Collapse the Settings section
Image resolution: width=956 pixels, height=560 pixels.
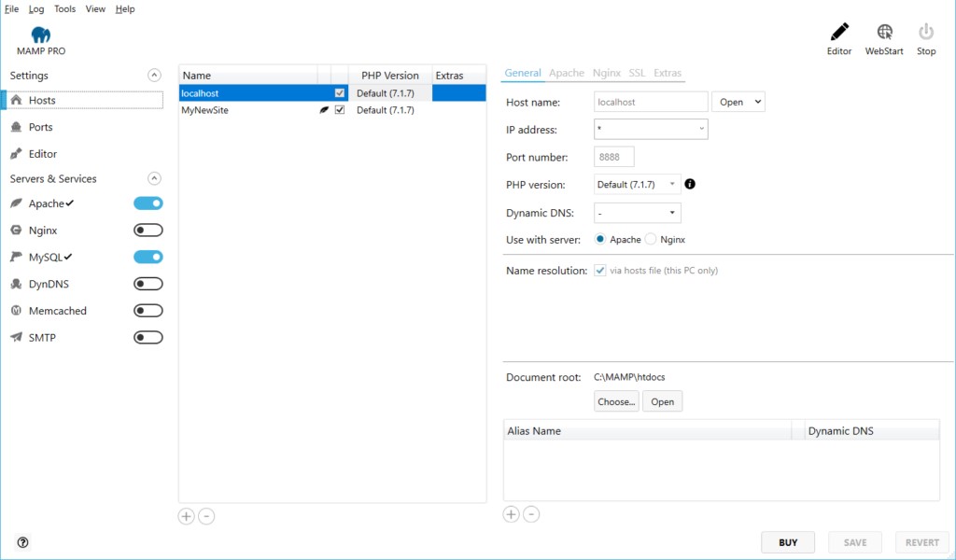click(154, 76)
